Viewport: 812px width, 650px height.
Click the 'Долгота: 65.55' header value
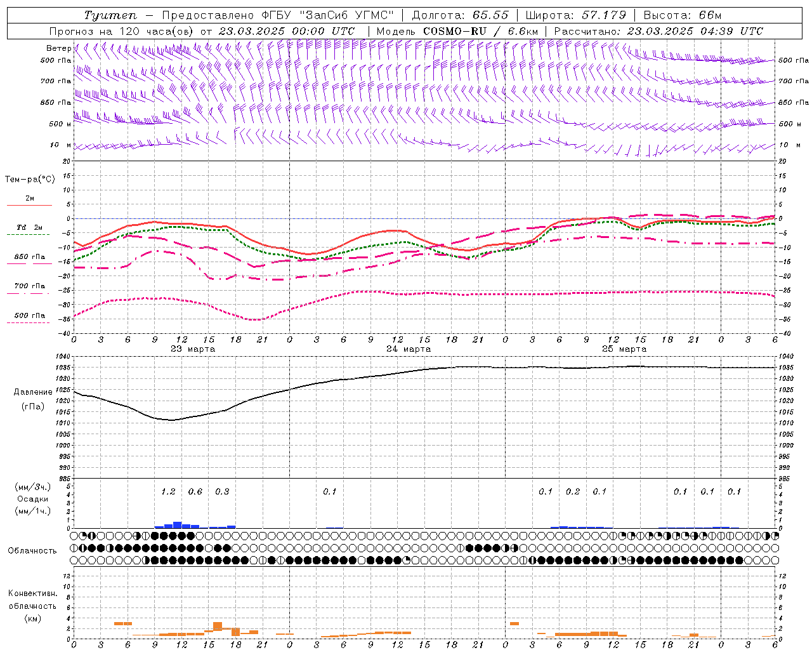460,15
